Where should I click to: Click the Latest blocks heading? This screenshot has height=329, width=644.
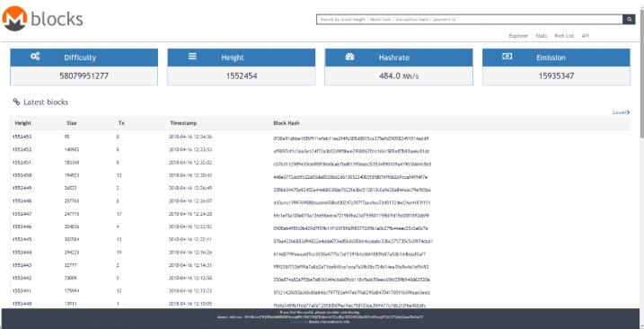[46, 102]
